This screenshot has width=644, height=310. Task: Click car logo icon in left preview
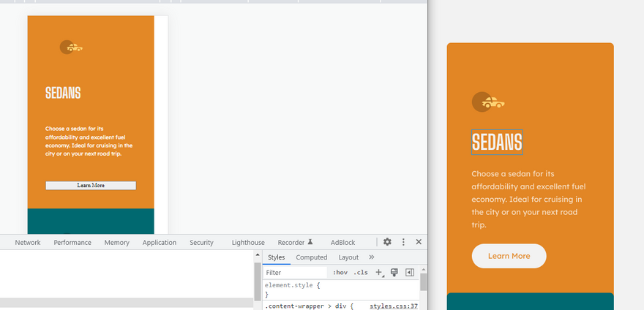click(x=71, y=47)
